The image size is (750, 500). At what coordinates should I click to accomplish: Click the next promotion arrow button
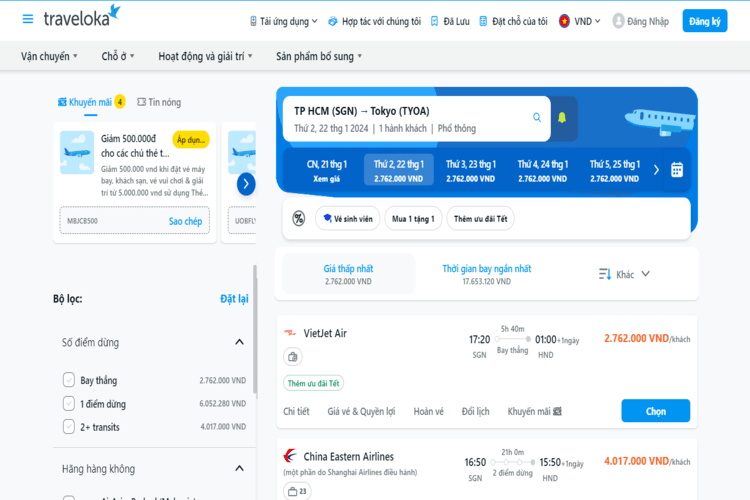(x=246, y=184)
